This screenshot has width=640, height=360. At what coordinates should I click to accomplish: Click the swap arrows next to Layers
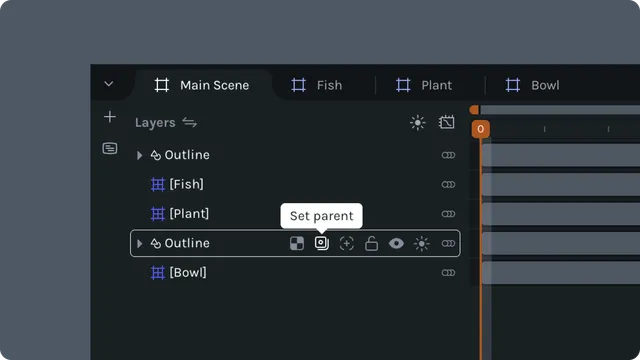click(x=190, y=122)
